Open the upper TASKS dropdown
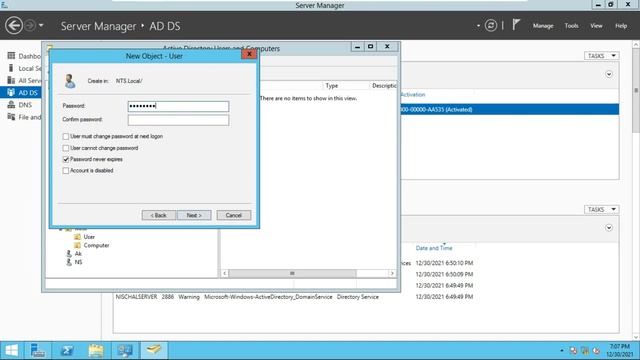Screen dimensions: 640x360 coord(601,56)
